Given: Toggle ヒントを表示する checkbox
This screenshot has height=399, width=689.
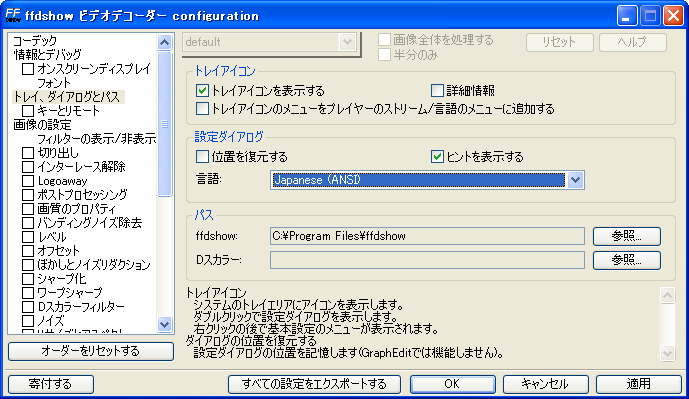Looking at the screenshot, I should point(437,156).
